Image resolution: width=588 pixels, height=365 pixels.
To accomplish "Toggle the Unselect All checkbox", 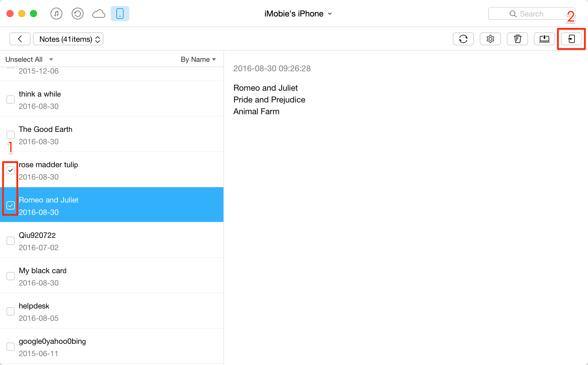I will (x=23, y=59).
